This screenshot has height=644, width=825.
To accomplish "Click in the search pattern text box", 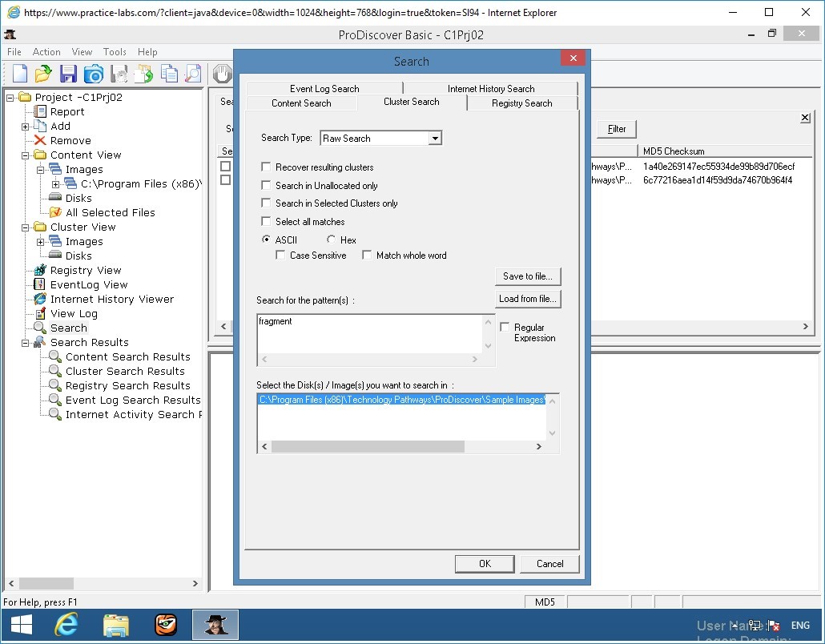I will (x=369, y=333).
